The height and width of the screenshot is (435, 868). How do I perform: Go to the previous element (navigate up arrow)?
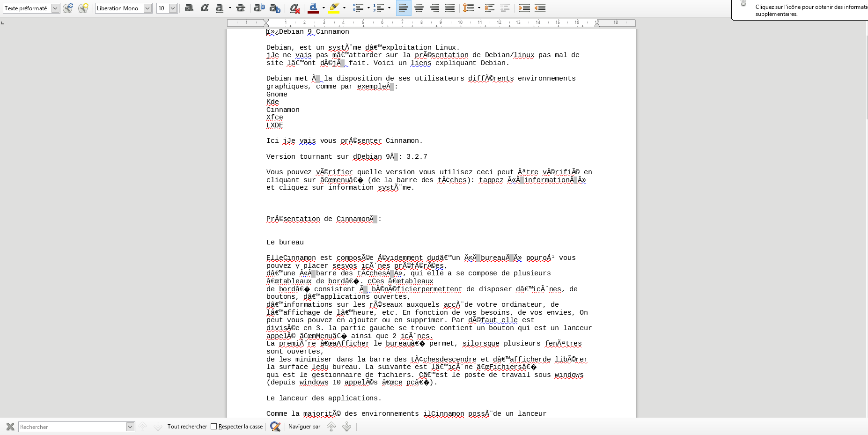tap(331, 427)
